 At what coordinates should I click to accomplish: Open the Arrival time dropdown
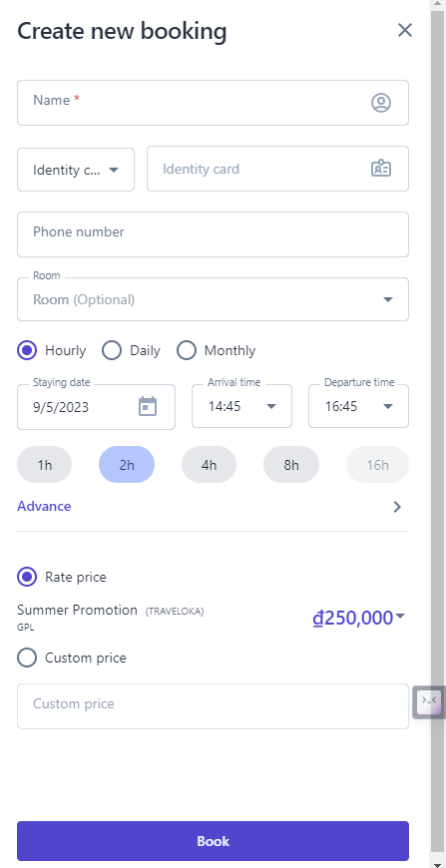pos(241,406)
